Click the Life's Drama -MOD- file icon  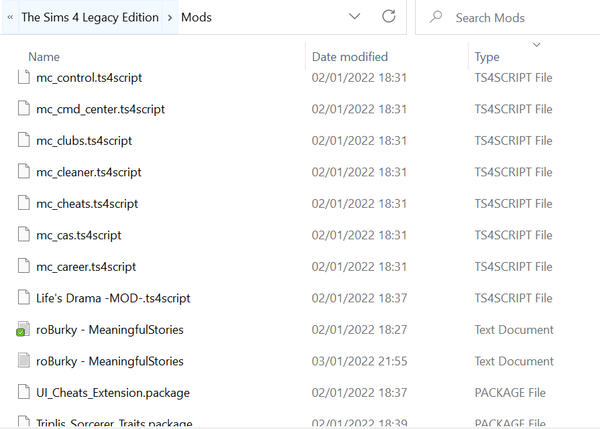point(24,298)
